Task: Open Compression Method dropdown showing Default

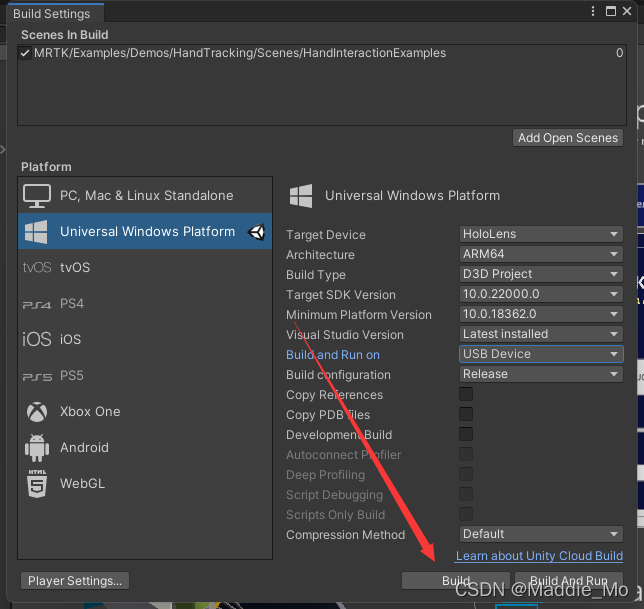Action: click(541, 534)
